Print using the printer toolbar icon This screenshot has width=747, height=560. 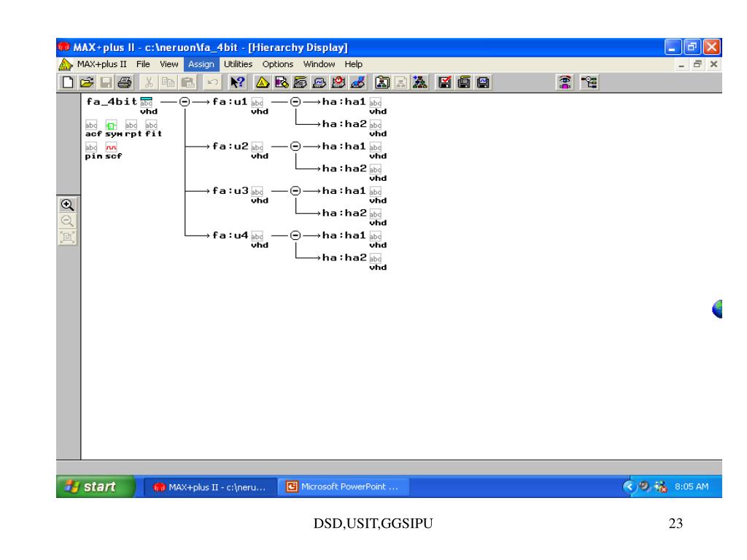125,82
